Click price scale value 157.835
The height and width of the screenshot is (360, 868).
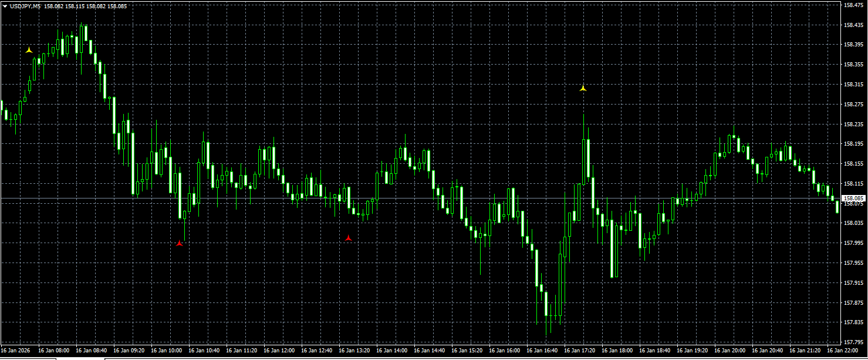(x=854, y=322)
